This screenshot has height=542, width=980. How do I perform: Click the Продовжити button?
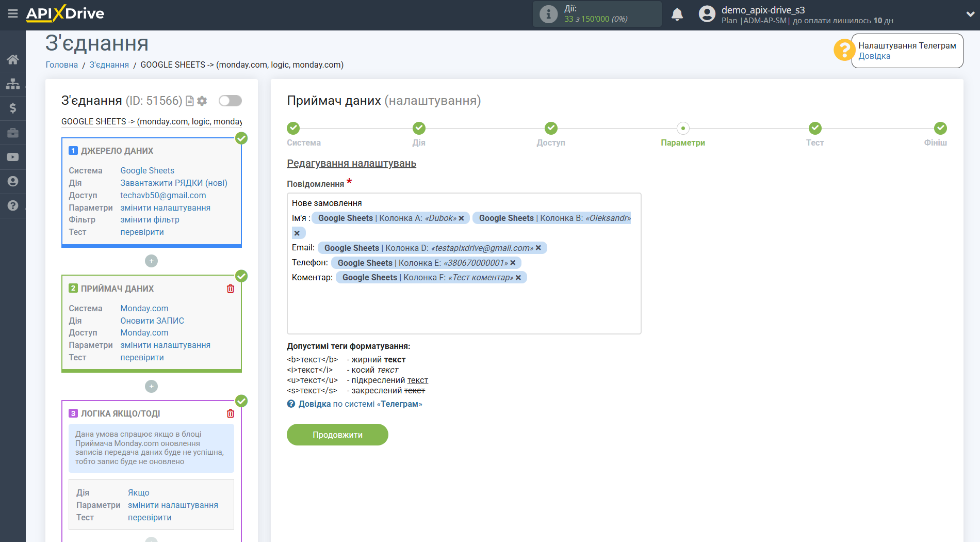[x=337, y=435]
